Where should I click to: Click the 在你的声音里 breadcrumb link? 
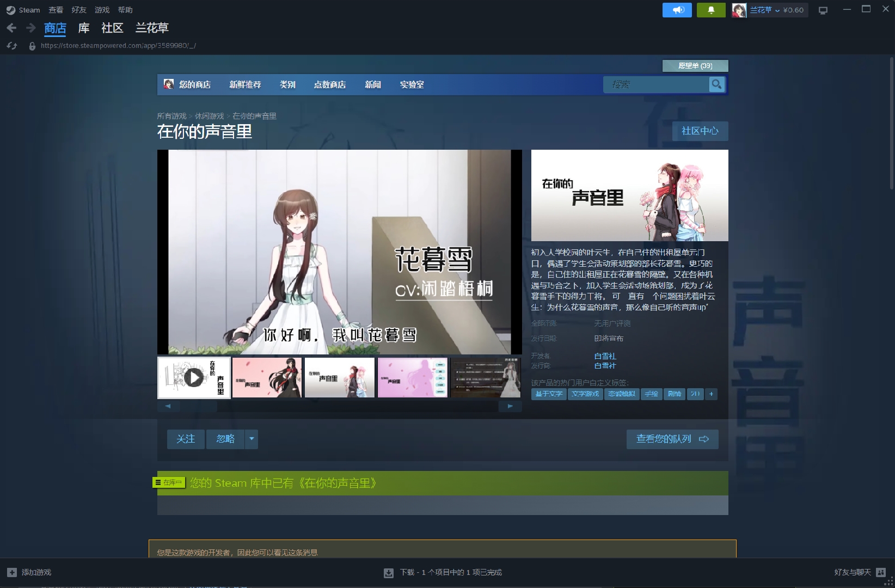254,116
